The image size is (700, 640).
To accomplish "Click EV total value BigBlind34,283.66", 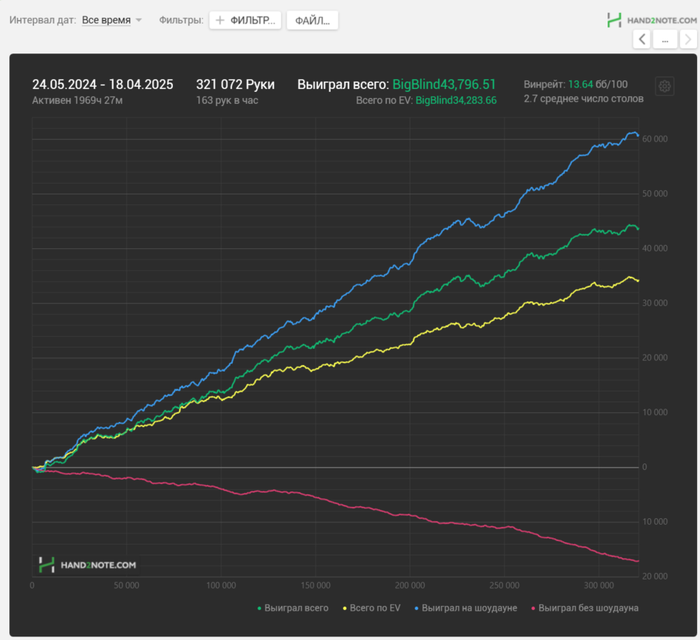I will [456, 100].
